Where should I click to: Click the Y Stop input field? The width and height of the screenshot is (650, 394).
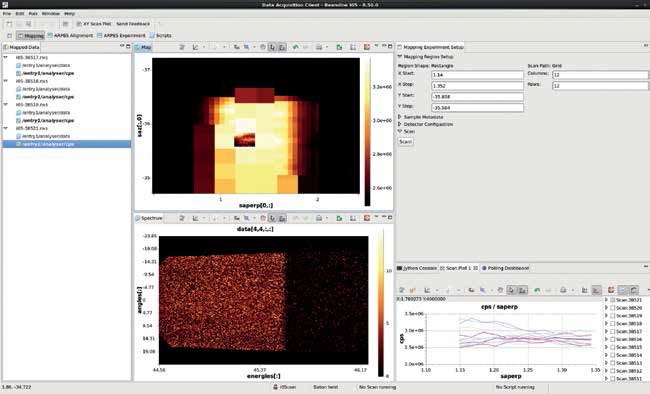point(477,108)
